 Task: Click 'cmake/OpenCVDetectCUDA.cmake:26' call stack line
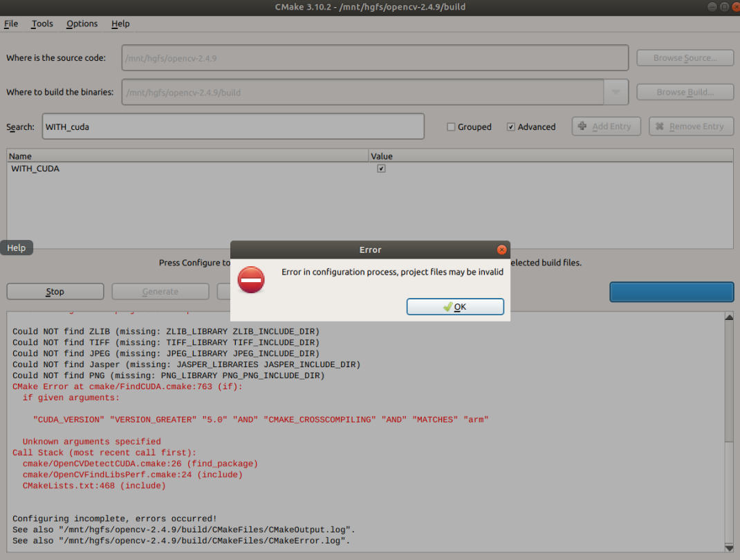140,464
